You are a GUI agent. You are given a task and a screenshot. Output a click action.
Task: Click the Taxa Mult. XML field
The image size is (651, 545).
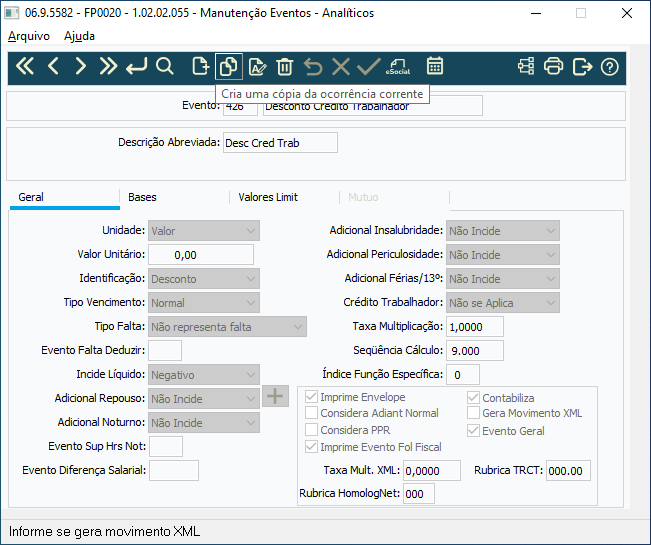click(x=432, y=470)
